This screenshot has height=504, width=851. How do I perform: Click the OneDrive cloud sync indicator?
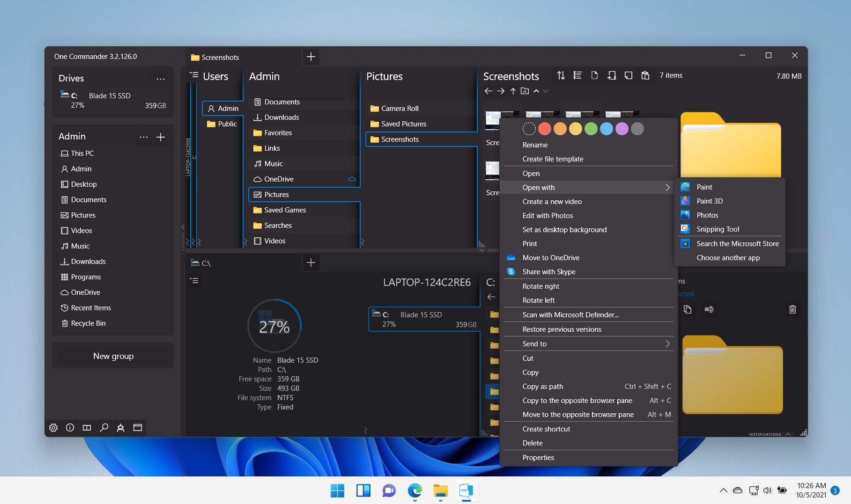351,179
